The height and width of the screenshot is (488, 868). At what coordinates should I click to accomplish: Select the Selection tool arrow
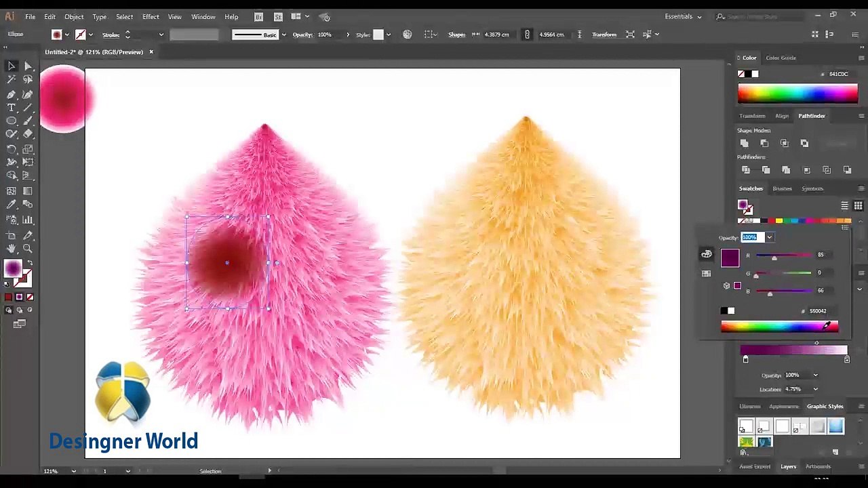pos(12,66)
